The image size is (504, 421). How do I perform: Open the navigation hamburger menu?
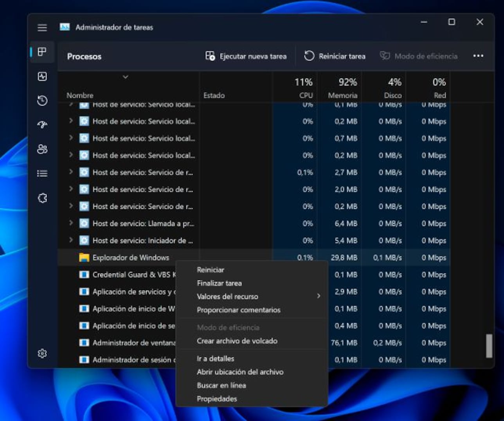42,27
